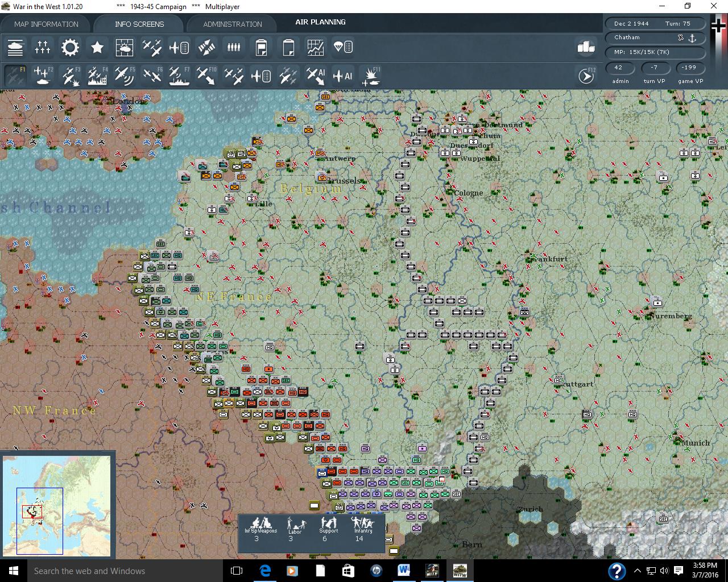
Task: Click the crossed arrows air transfer icon
Action: click(206, 47)
